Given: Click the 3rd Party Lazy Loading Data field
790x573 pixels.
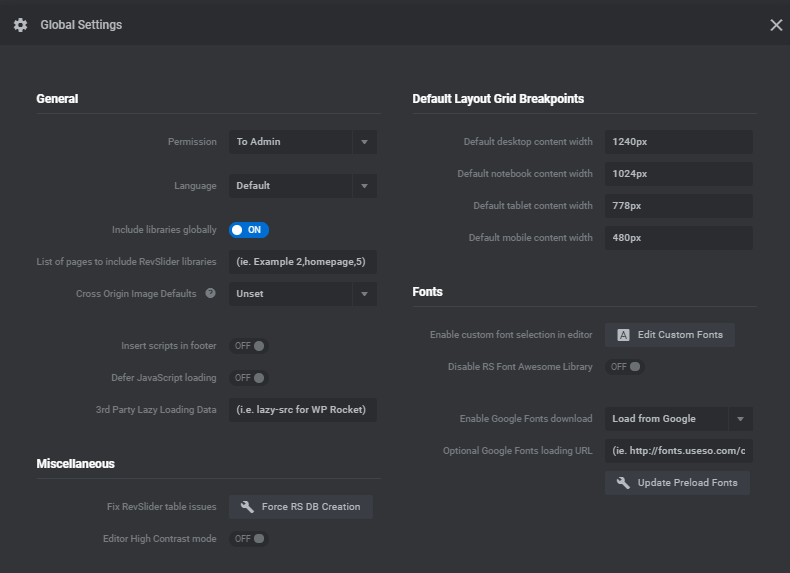Looking at the screenshot, I should 302,410.
